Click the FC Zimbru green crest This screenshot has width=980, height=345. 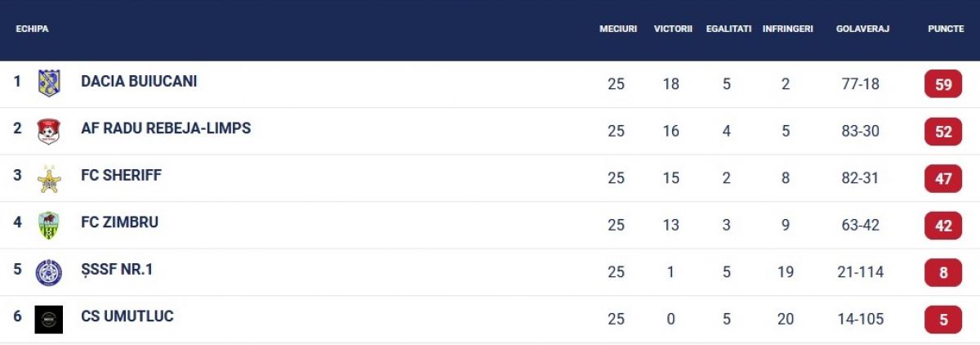tap(49, 225)
